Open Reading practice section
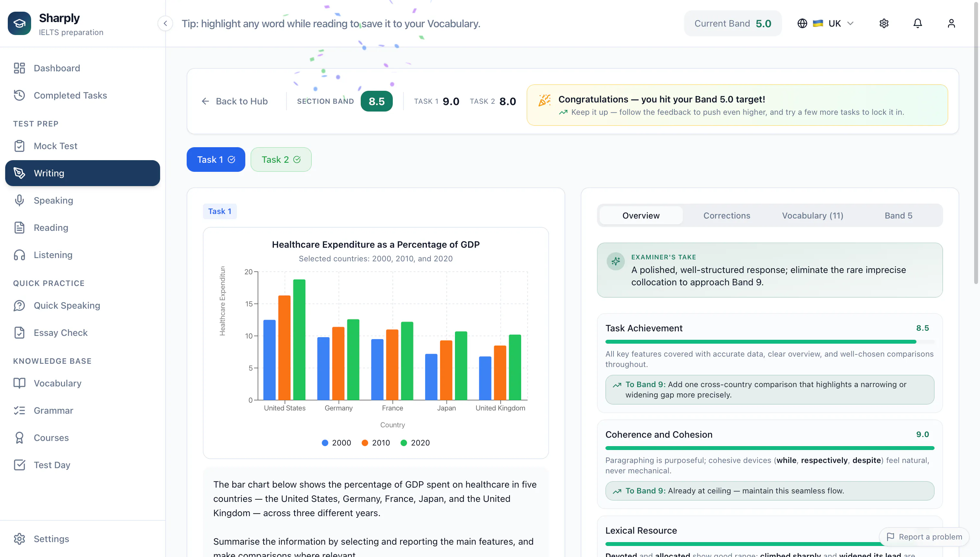The image size is (980, 557). click(83, 228)
